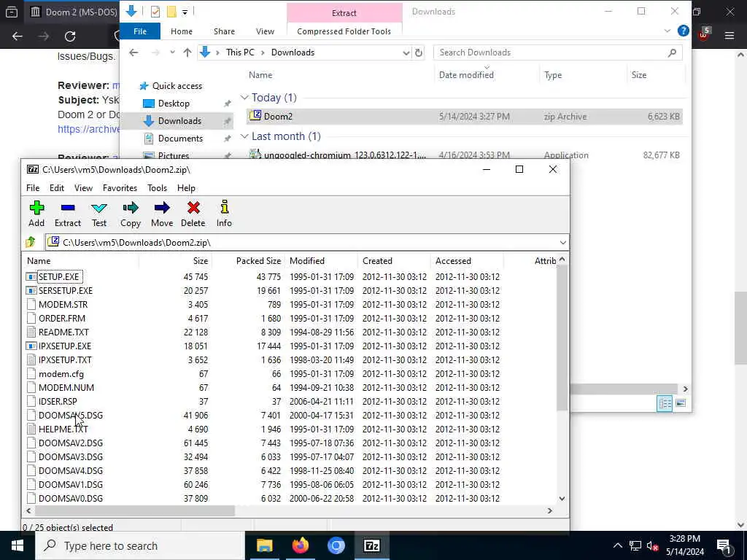747x560 pixels.
Task: Open the Info tool in 7-Zip
Action: [224, 214]
